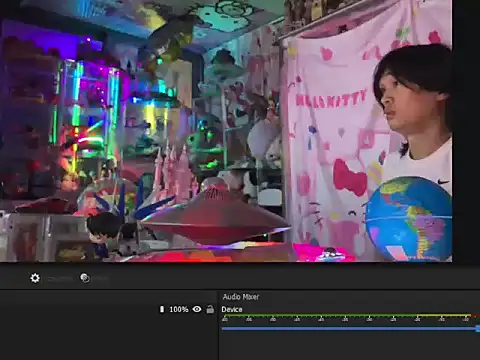Click empty Audio Mixer area below the slider

click(x=349, y=347)
